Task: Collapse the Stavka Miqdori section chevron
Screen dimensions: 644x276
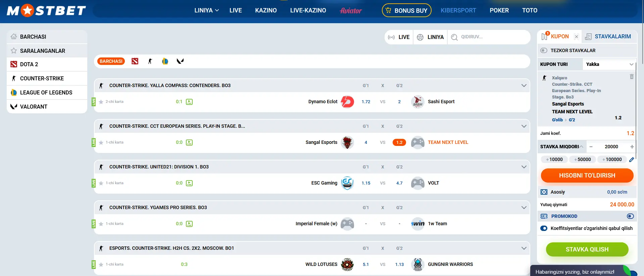Action: (581, 147)
